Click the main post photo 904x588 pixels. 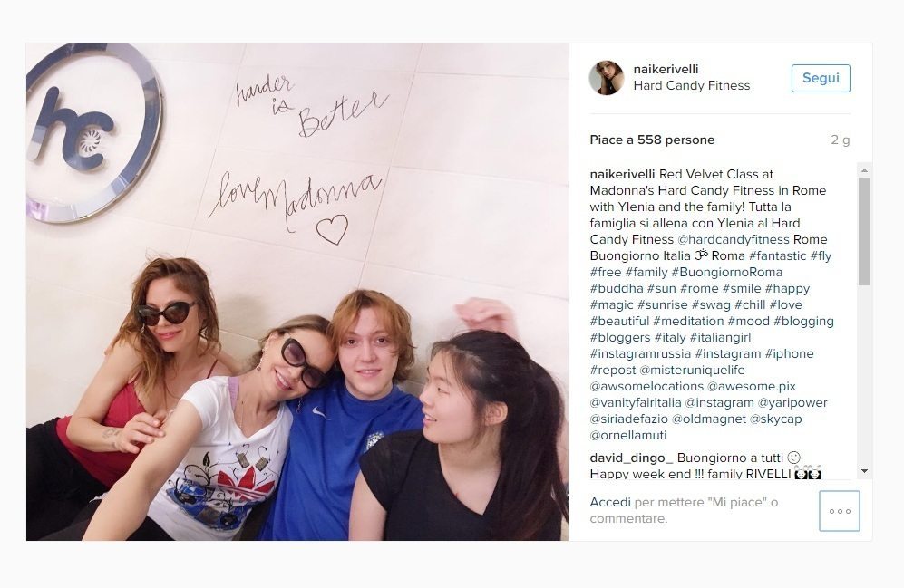tap(296, 292)
